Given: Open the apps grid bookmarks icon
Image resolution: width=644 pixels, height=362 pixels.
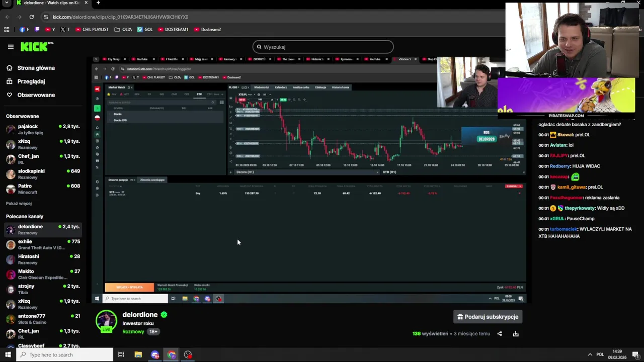Looking at the screenshot, I should click(7, 30).
